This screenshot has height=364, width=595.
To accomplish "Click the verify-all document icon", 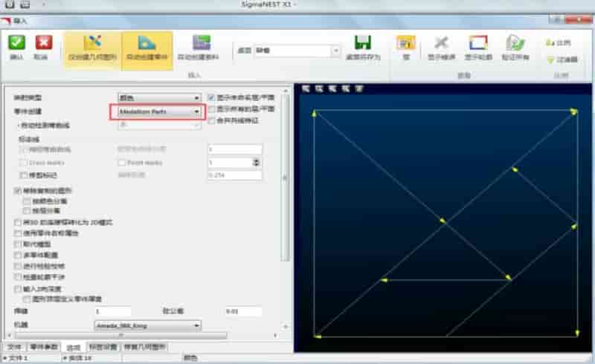I will (x=515, y=43).
